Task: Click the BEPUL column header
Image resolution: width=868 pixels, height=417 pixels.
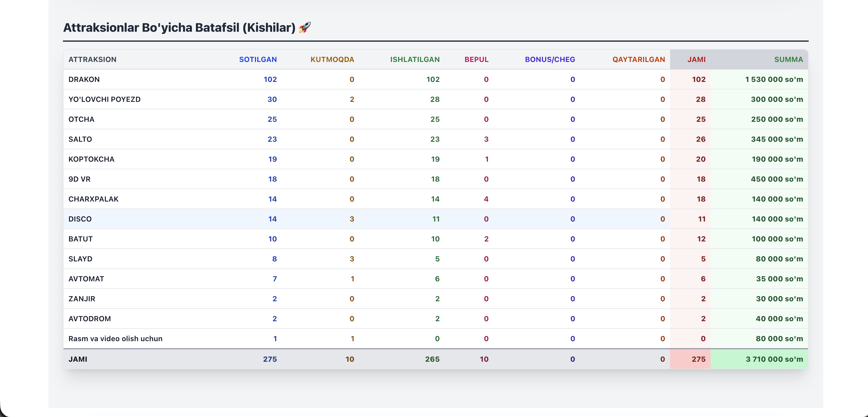Action: point(476,60)
